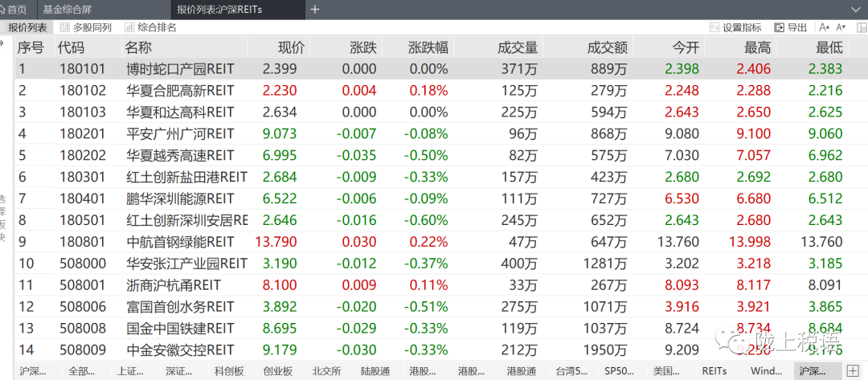Select row 中金安徽交控REIT
The image size is (868, 380).
click(x=441, y=349)
